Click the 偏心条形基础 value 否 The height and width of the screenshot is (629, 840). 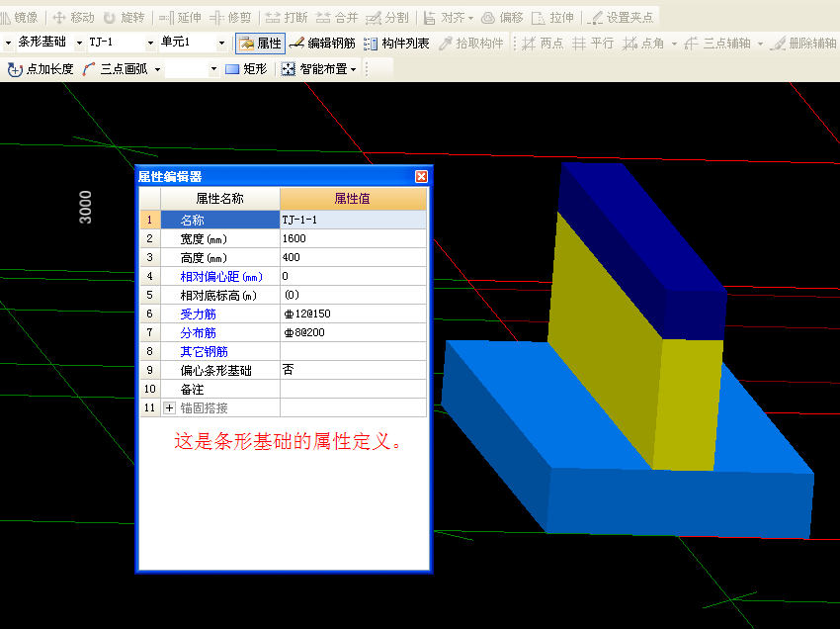pos(353,370)
